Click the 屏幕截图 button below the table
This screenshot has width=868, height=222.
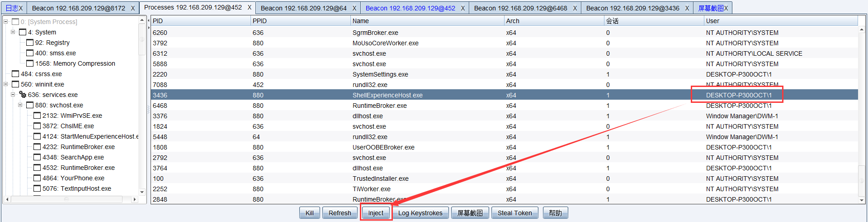(470, 213)
